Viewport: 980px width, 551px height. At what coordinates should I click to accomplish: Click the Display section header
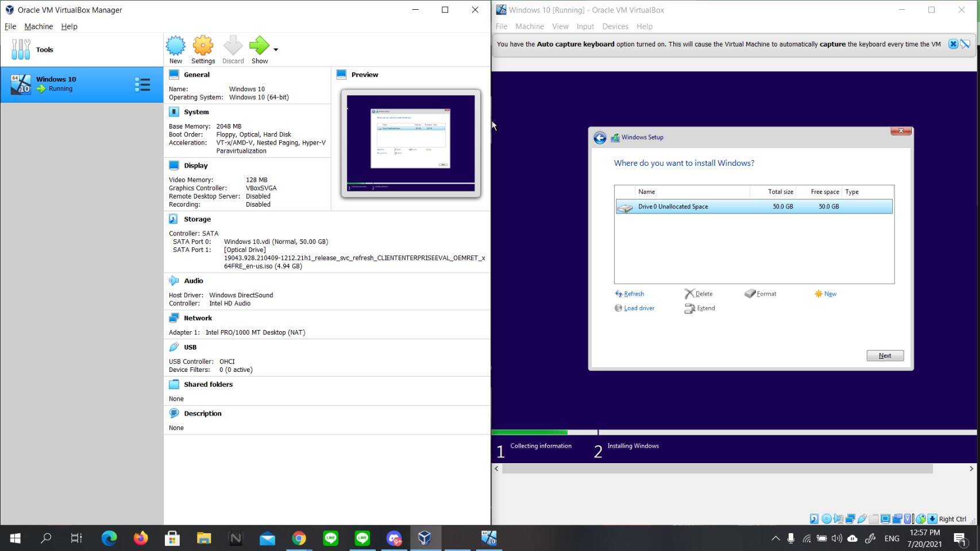point(196,165)
